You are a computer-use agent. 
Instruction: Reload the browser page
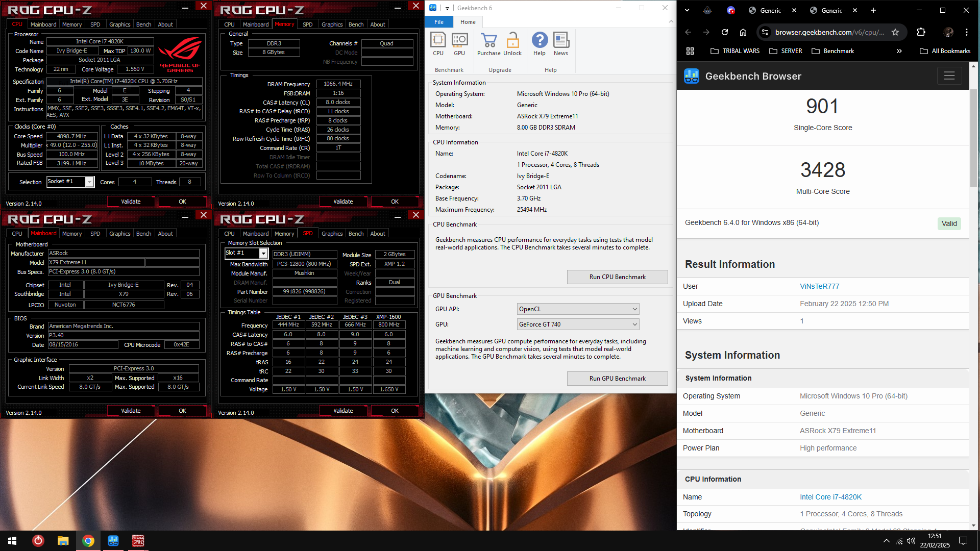[725, 32]
